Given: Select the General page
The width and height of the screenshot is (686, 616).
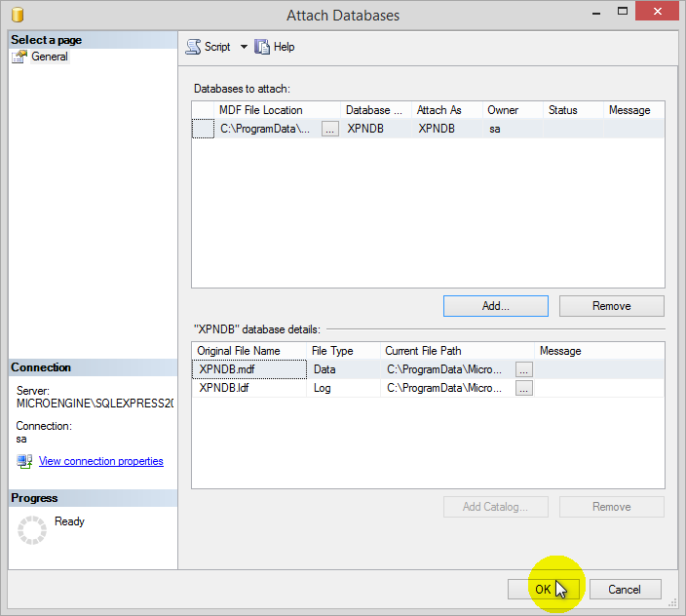Looking at the screenshot, I should coord(49,57).
